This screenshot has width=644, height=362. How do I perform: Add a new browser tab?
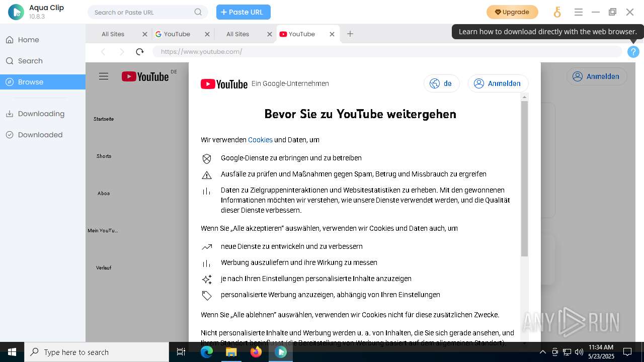click(x=350, y=34)
